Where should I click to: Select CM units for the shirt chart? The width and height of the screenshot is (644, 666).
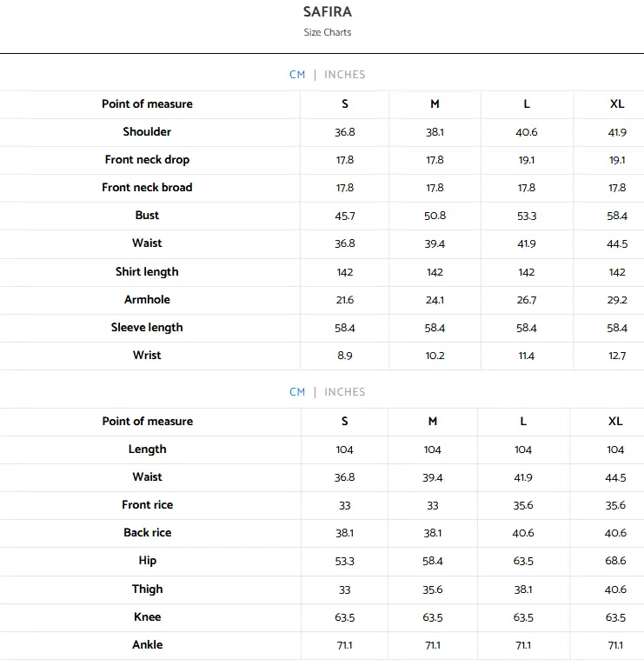[297, 75]
